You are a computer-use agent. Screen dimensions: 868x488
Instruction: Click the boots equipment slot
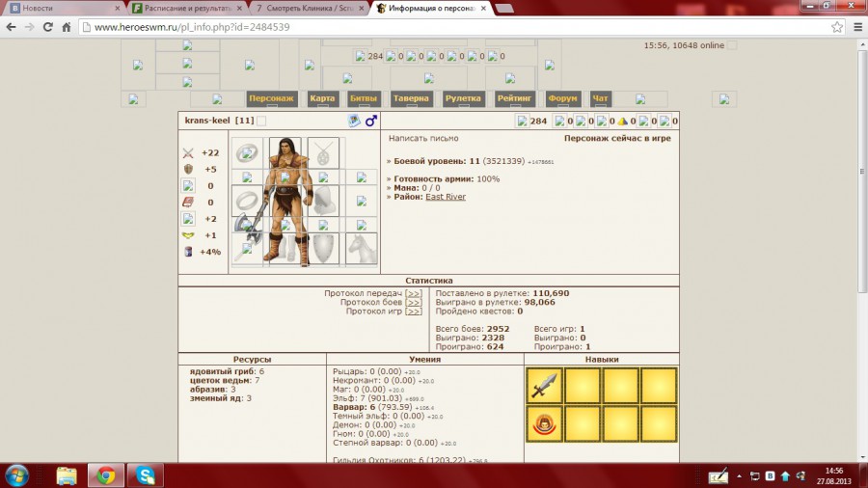[285, 249]
